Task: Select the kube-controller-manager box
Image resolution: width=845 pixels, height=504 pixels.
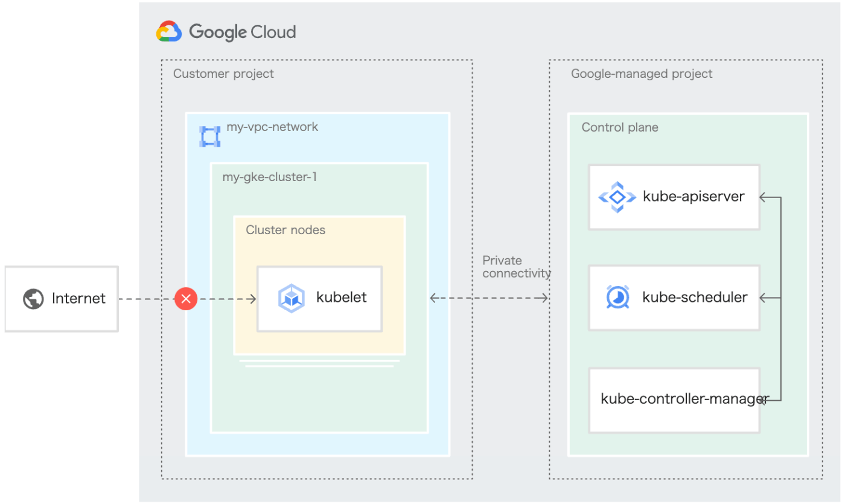Action: pos(674,400)
